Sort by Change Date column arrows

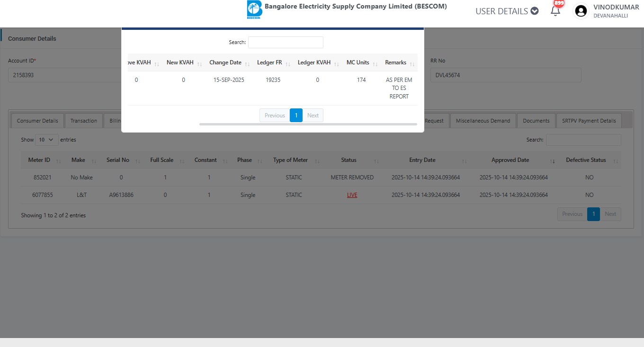click(247, 63)
